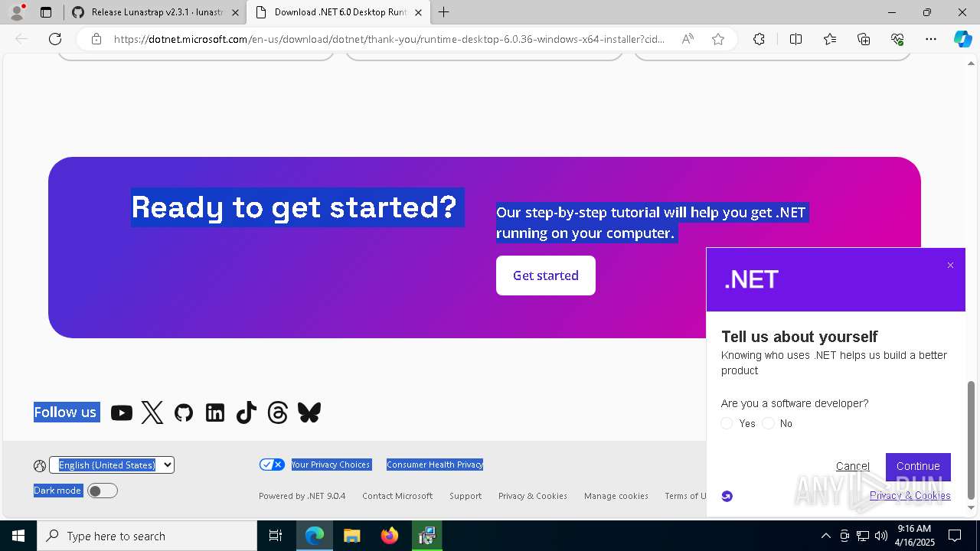This screenshot has width=980, height=551.
Task: Show hidden icons in system tray
Action: pos(825,536)
